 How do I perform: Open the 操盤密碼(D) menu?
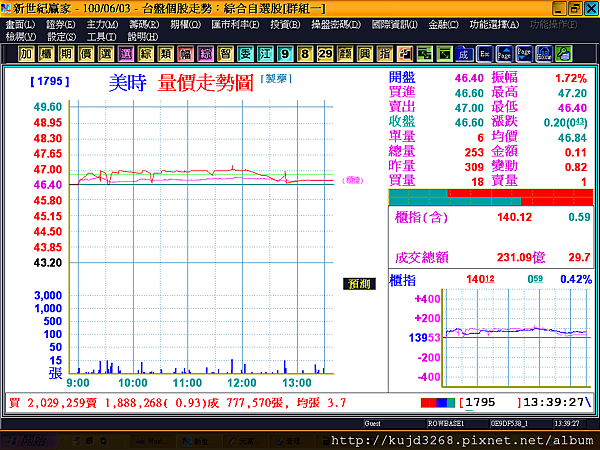(x=336, y=25)
